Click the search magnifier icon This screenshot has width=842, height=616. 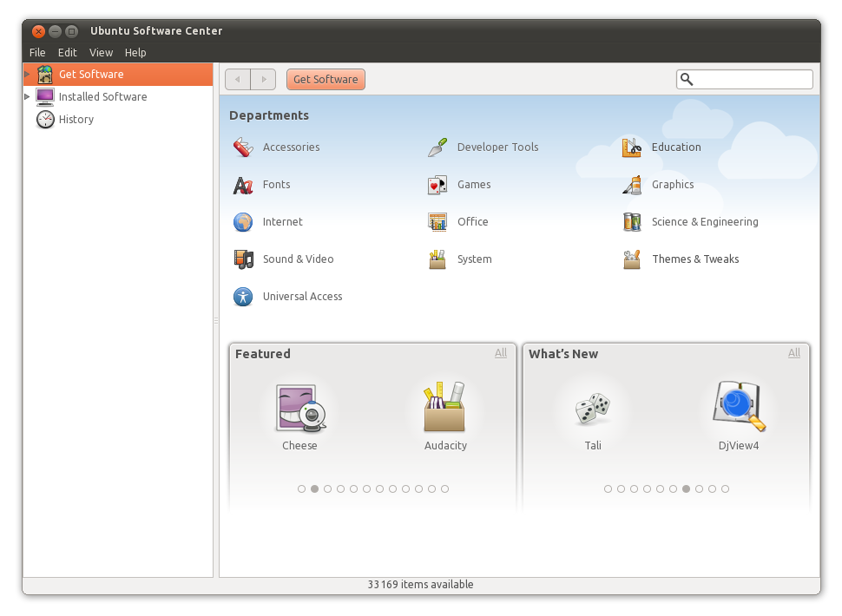tap(687, 80)
